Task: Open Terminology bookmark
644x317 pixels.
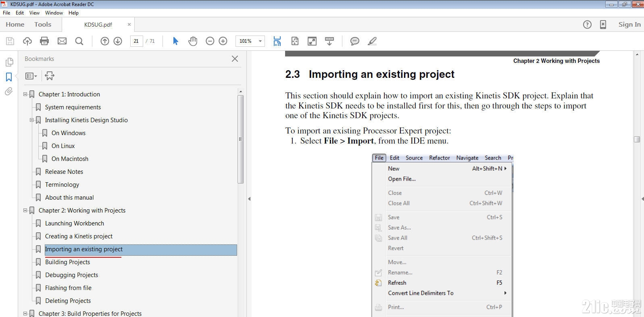Action: (62, 185)
